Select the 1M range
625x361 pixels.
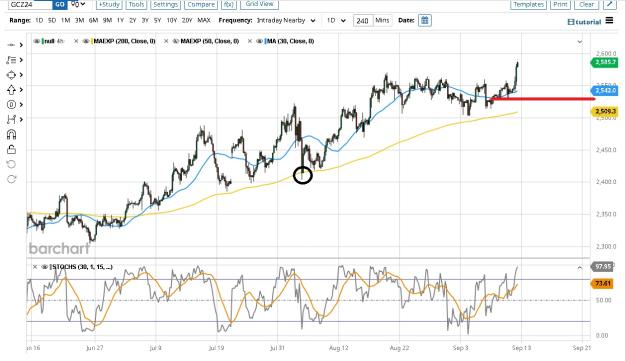(66, 20)
